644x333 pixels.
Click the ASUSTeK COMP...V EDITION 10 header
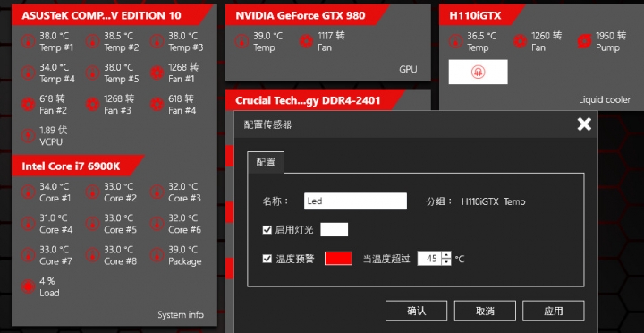pos(112,15)
